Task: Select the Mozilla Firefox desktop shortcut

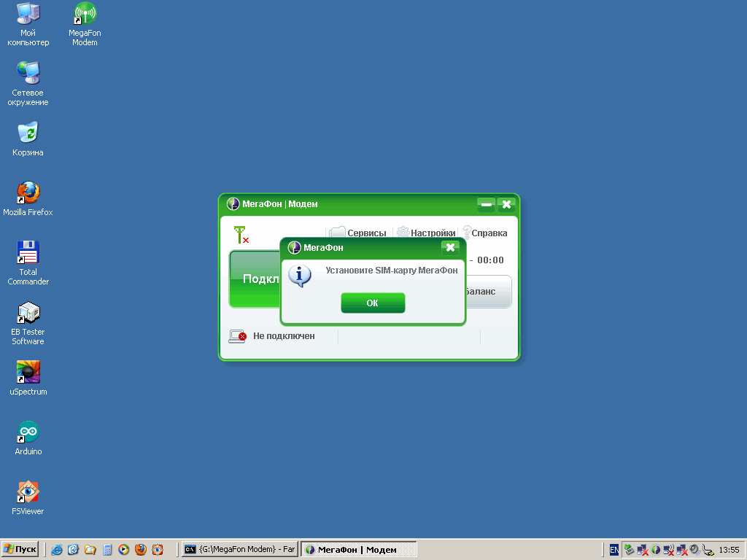Action: [x=28, y=199]
